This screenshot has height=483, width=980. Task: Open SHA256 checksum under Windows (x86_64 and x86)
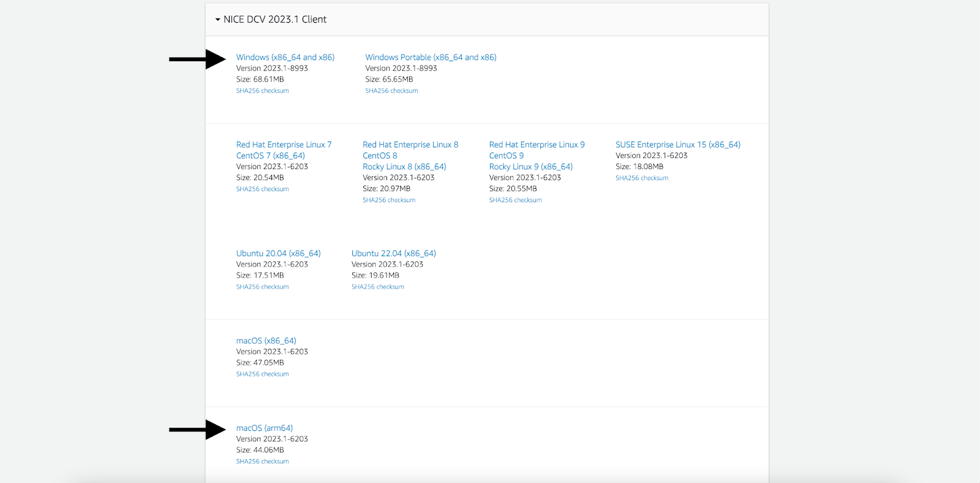[x=262, y=91]
